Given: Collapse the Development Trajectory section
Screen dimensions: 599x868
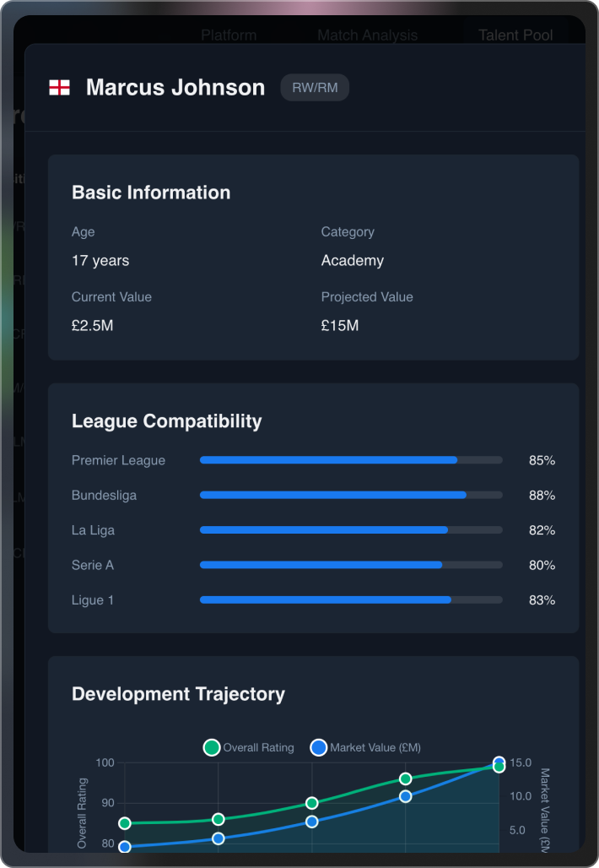Looking at the screenshot, I should coord(178,694).
